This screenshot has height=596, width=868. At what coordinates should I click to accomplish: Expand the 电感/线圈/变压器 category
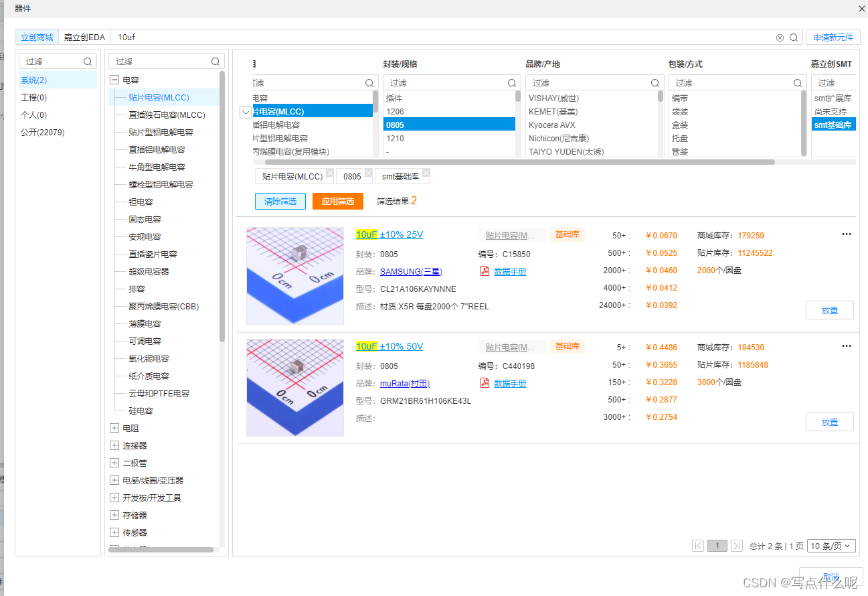[114, 480]
